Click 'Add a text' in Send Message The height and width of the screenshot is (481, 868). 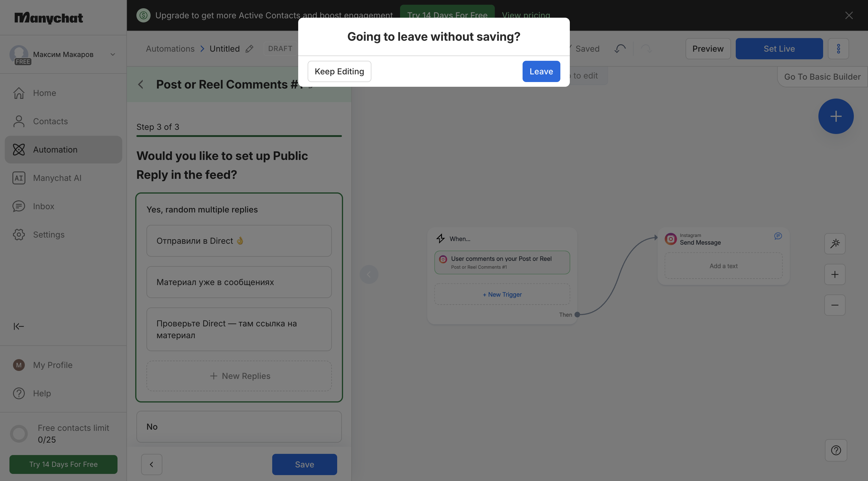tap(723, 266)
